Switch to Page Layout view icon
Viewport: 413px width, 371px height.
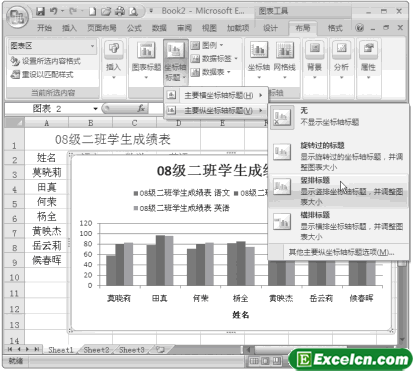tap(265, 361)
